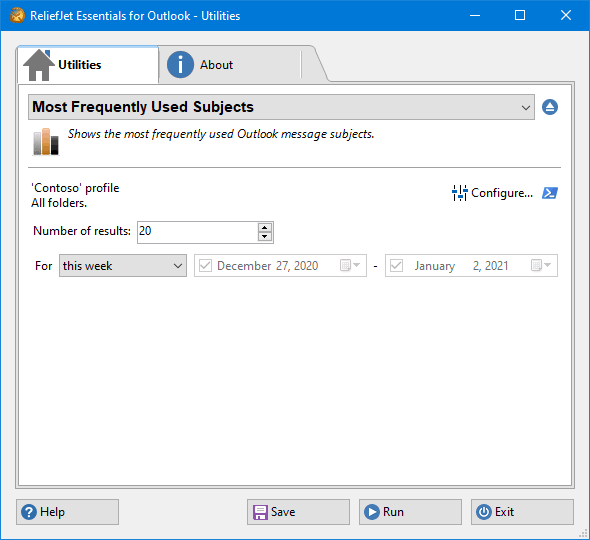Viewport: 590px width, 540px height.
Task: Click the PowerShell command-line icon
Action: (550, 193)
